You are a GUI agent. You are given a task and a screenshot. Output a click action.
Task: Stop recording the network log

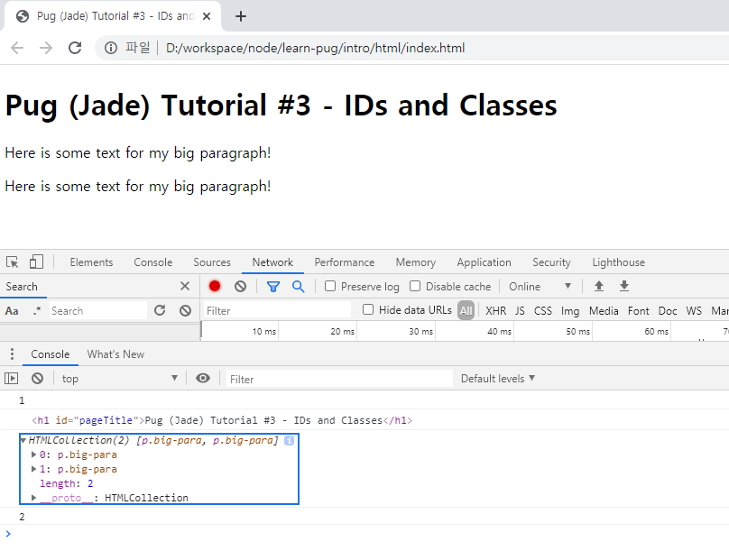pyautogui.click(x=215, y=286)
